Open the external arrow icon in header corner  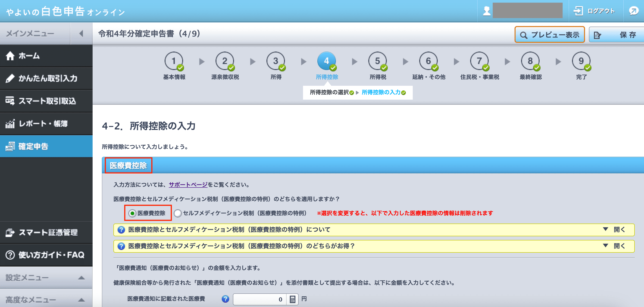(x=634, y=11)
